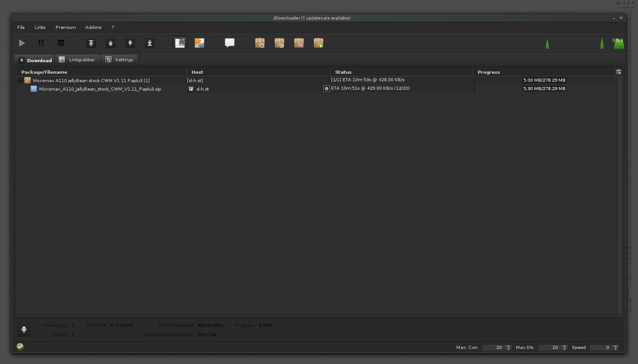The image size is (638, 364).
Task: Select the Micromax_A110 zip file name
Action: pos(100,89)
